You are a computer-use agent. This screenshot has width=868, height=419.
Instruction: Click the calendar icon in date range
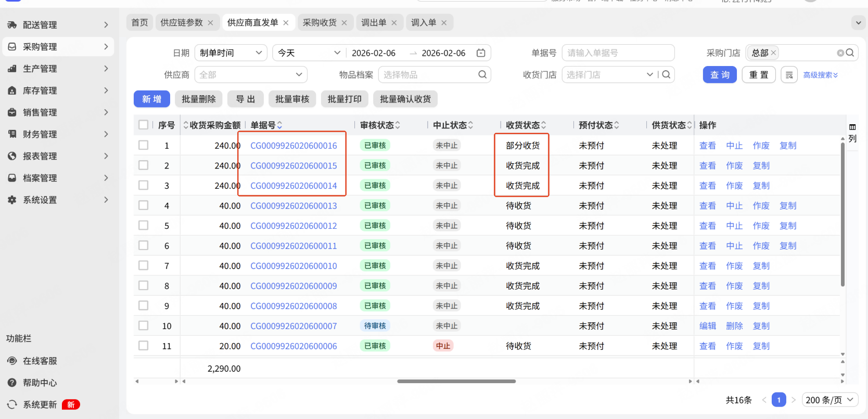click(x=481, y=53)
